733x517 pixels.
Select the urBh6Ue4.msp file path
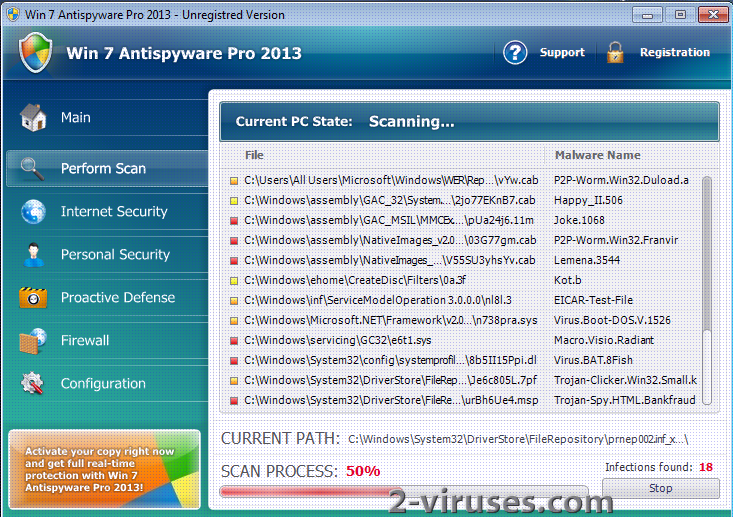[x=391, y=401]
